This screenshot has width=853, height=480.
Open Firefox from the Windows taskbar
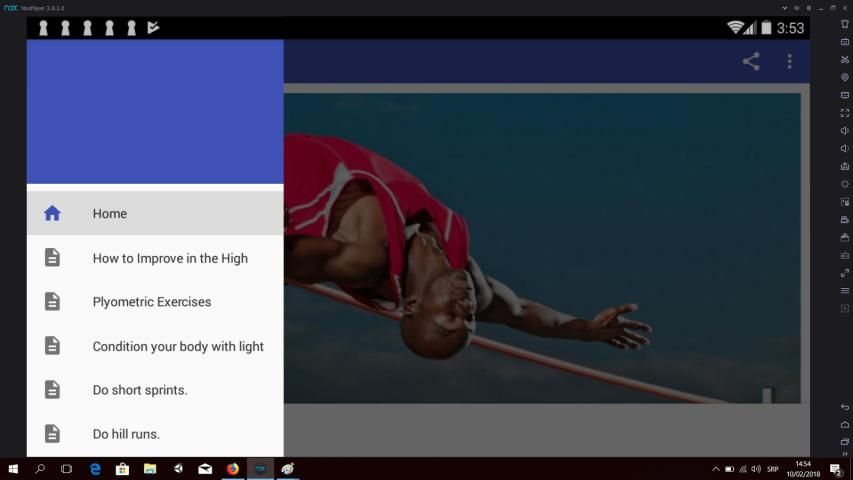coord(232,468)
